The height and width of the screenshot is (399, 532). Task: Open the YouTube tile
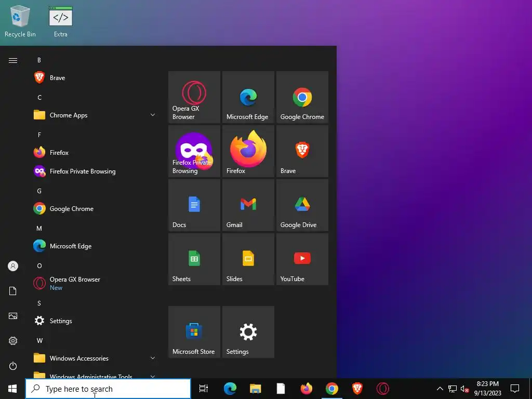tap(302, 259)
